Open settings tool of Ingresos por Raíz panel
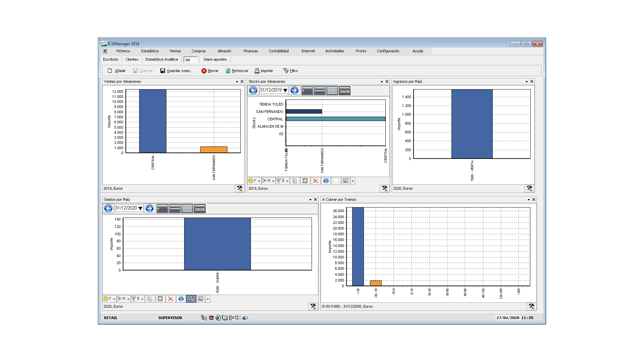Screen dimensions: 644x362 click(529, 188)
